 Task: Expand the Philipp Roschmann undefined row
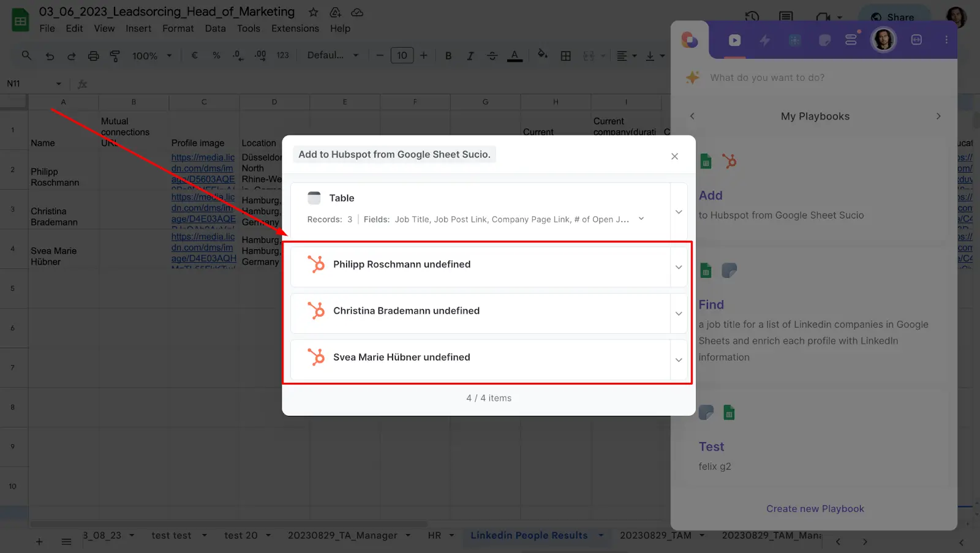click(x=679, y=267)
